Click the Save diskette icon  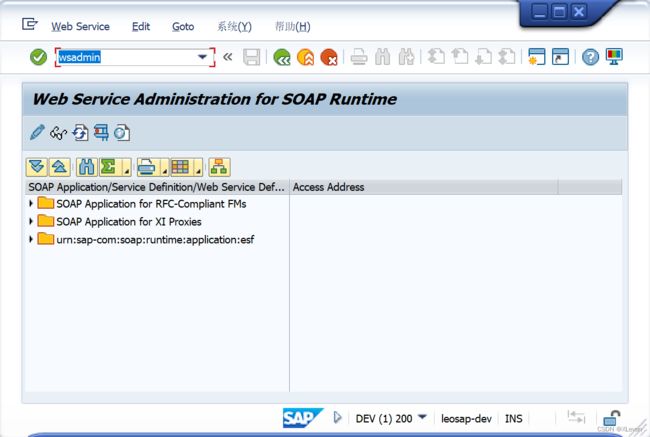coord(251,57)
